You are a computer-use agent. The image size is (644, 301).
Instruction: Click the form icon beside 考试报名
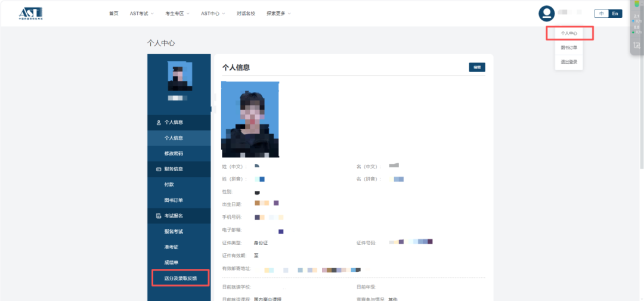pos(159,216)
